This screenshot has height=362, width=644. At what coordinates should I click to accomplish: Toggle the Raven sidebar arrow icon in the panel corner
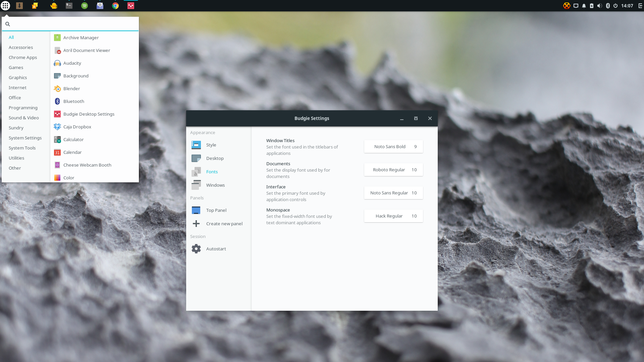(x=640, y=6)
